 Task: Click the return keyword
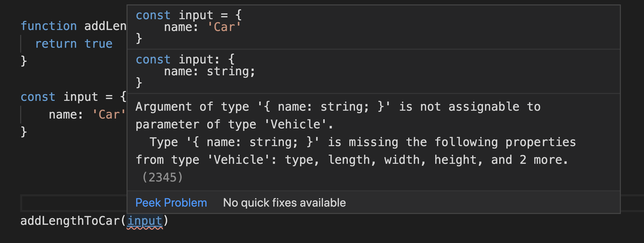coord(56,44)
